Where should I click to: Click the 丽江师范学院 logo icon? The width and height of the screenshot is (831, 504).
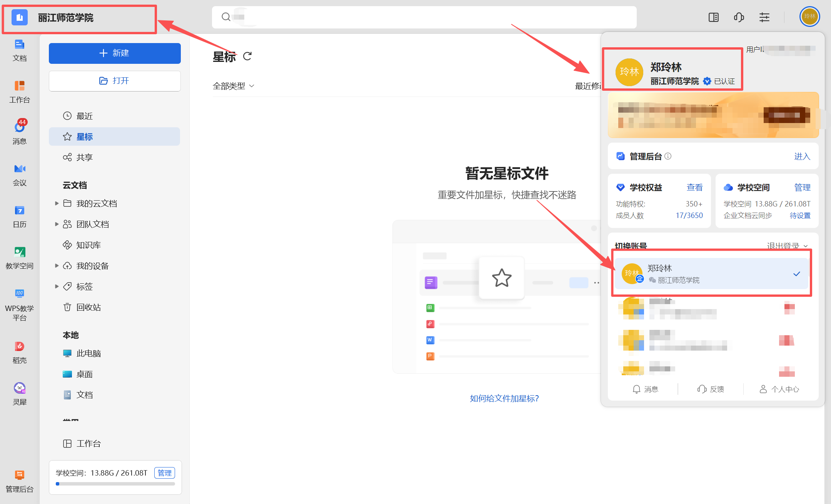pyautogui.click(x=20, y=18)
